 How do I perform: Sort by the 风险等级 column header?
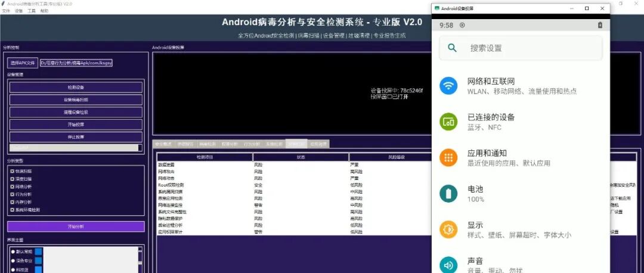[x=390, y=157]
